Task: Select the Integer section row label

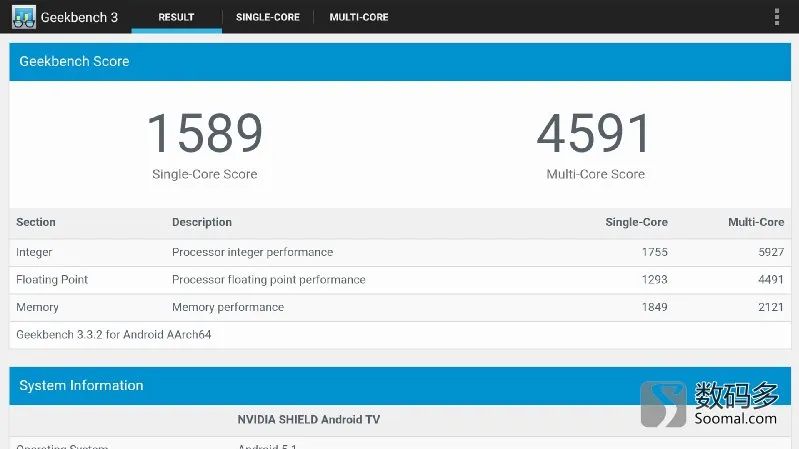Action: tap(34, 252)
